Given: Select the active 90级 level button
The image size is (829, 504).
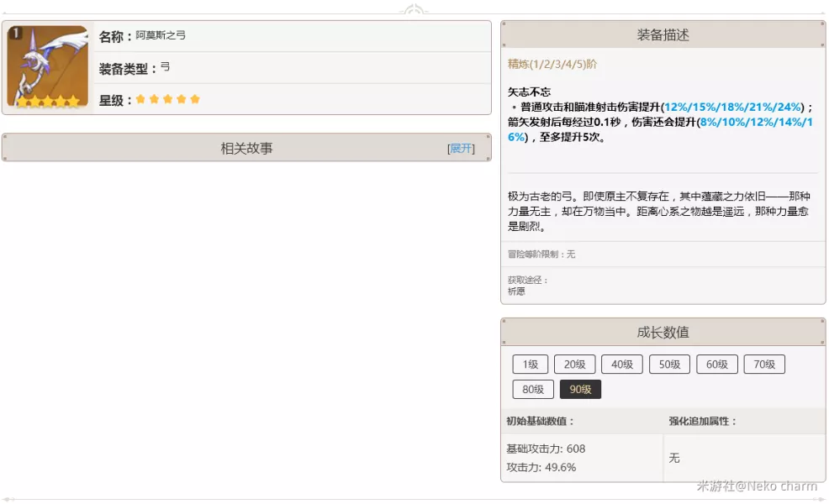Looking at the screenshot, I should coord(580,390).
